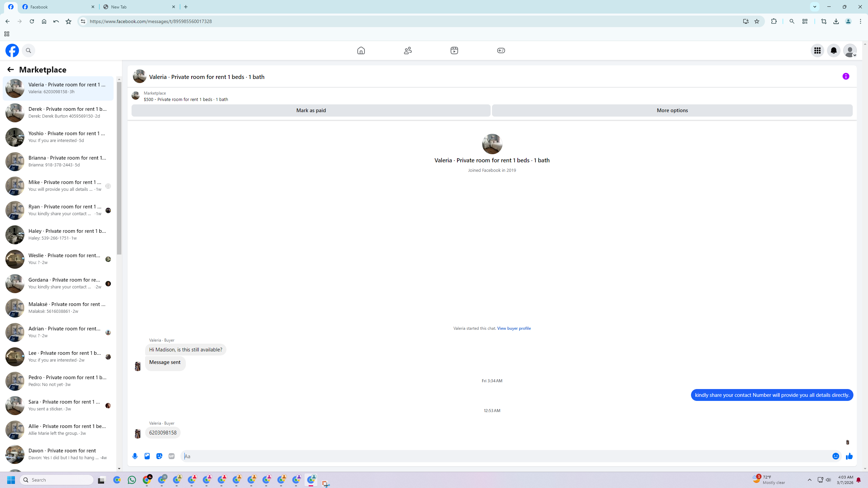
Task: Open the sticker picker icon
Action: (159, 456)
